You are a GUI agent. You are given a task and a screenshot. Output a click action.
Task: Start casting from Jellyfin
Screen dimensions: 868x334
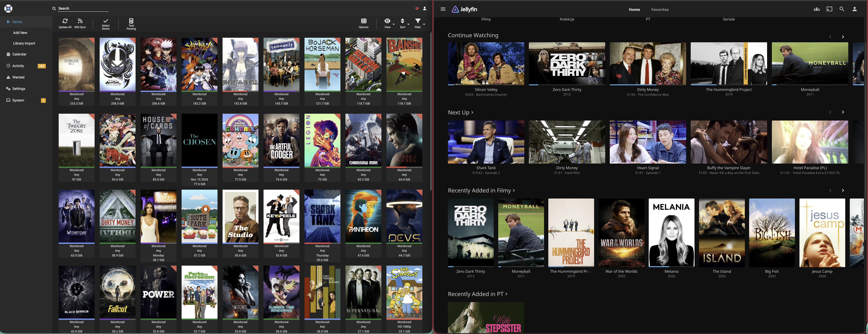pyautogui.click(x=829, y=9)
